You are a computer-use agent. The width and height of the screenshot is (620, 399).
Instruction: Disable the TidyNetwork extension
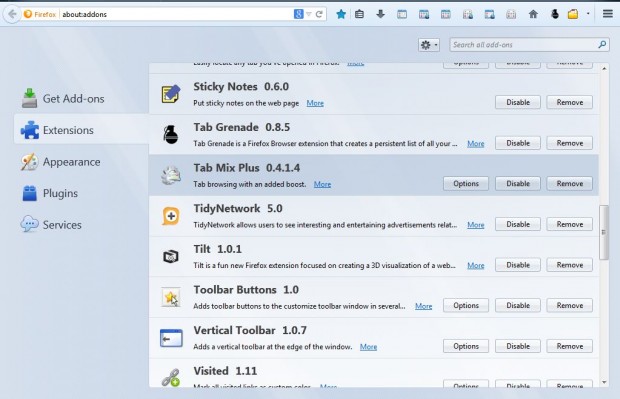(x=518, y=224)
